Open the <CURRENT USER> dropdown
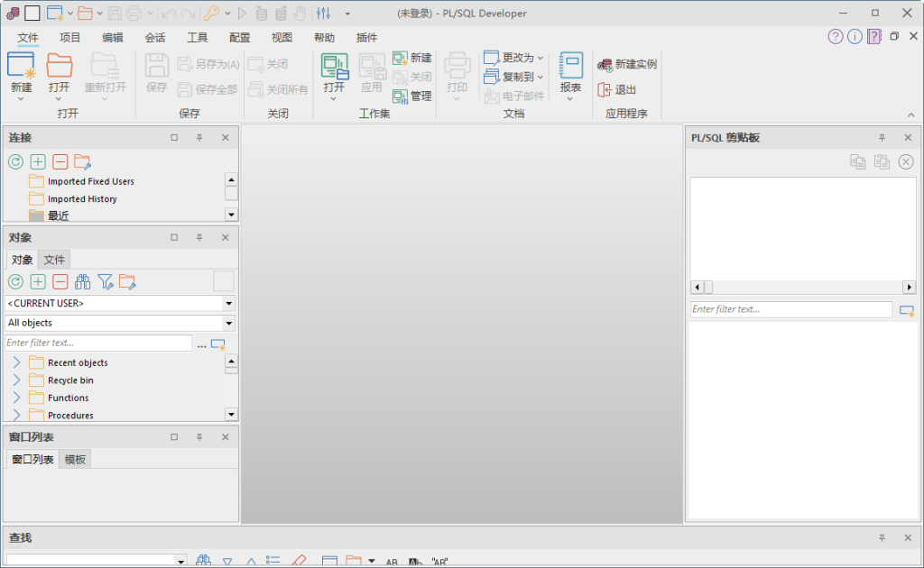Image resolution: width=924 pixels, height=568 pixels. (x=228, y=303)
